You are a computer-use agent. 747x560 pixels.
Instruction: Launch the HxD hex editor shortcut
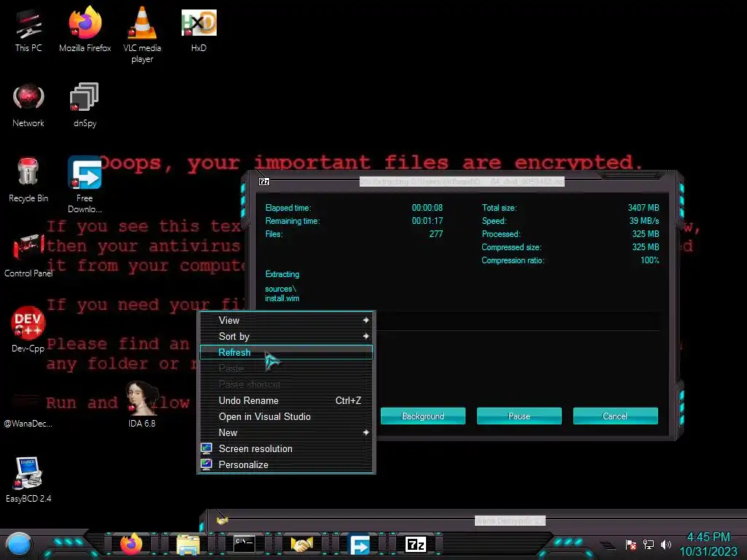198,30
